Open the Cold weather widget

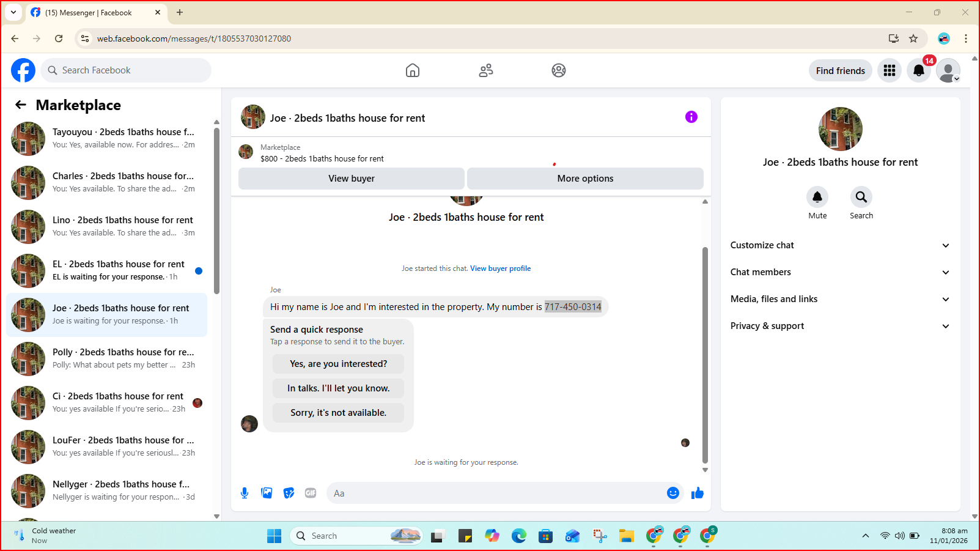click(x=46, y=536)
